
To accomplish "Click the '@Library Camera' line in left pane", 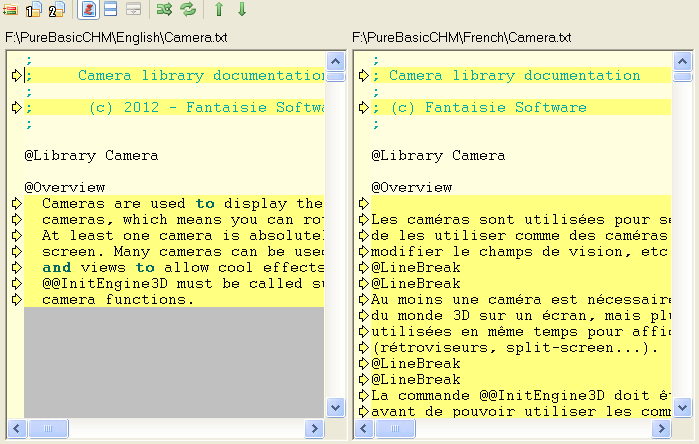I will [x=91, y=156].
